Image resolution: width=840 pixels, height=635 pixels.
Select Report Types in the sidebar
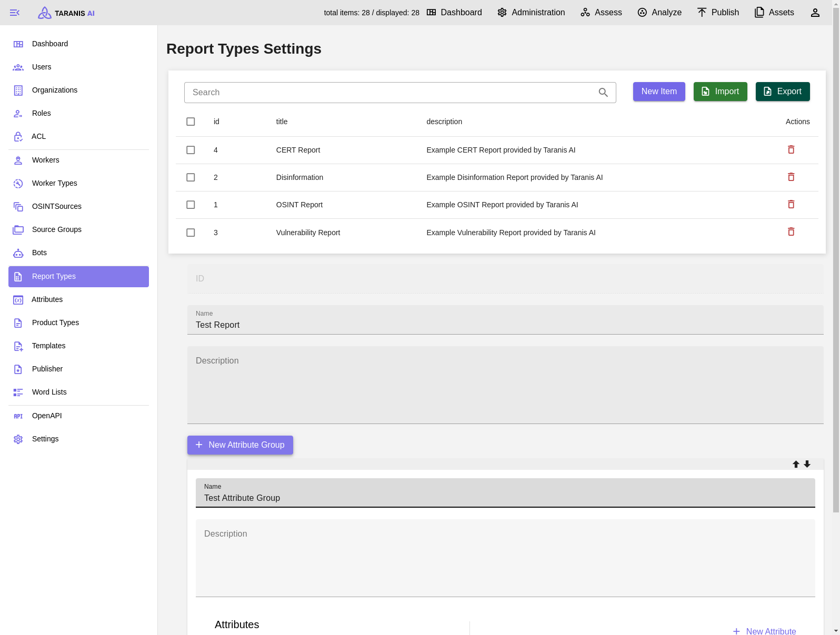pos(78,277)
